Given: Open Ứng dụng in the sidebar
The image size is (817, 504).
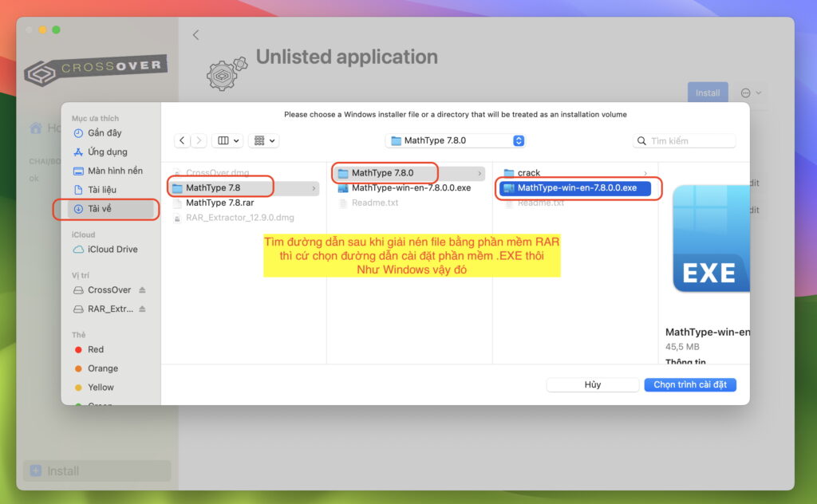Looking at the screenshot, I should point(107,152).
